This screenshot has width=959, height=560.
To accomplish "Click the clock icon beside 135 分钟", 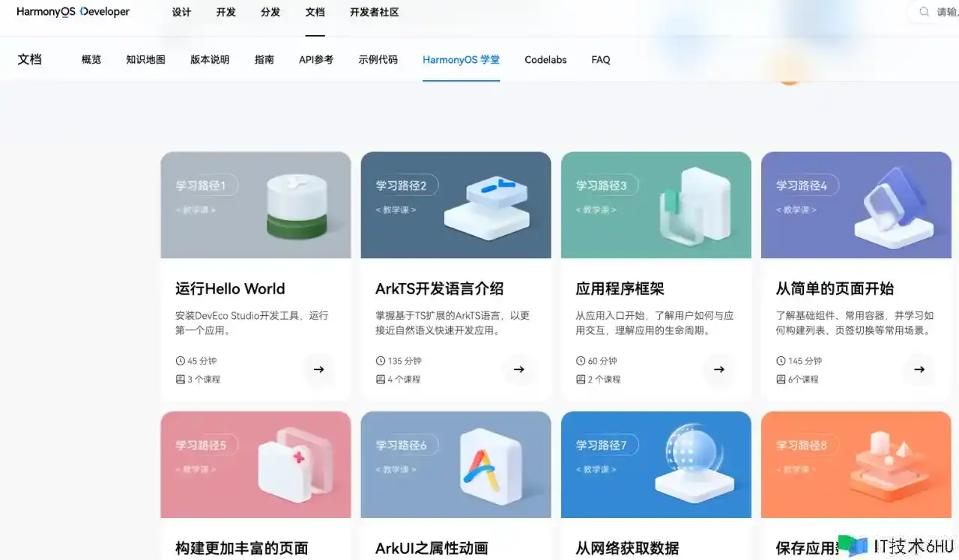I will [x=380, y=361].
